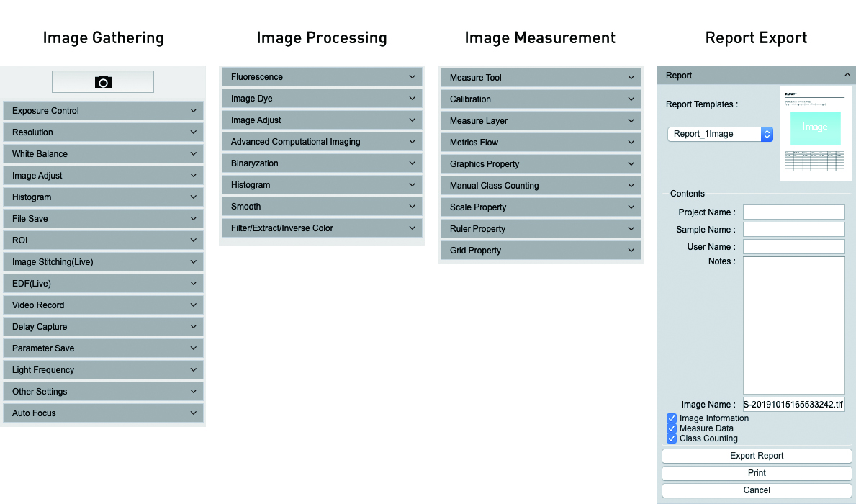Expand the Fluorescence section
Image resolution: width=856 pixels, height=504 pixels.
pyautogui.click(x=321, y=77)
